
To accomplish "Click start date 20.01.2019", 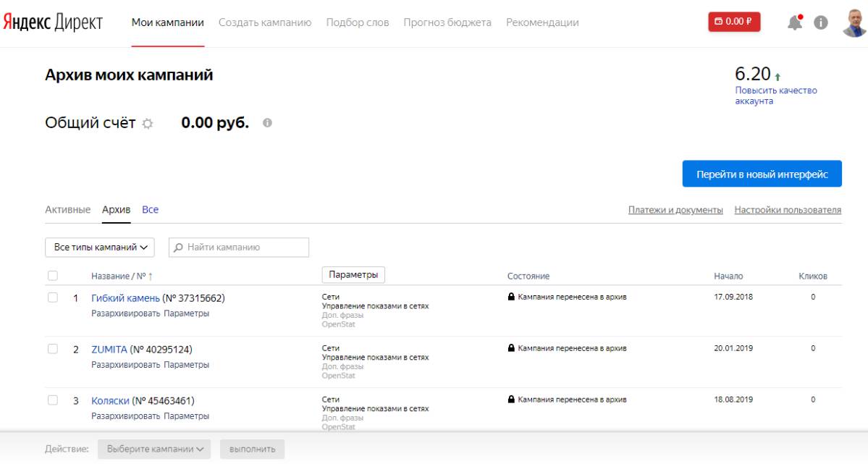I will tap(733, 348).
